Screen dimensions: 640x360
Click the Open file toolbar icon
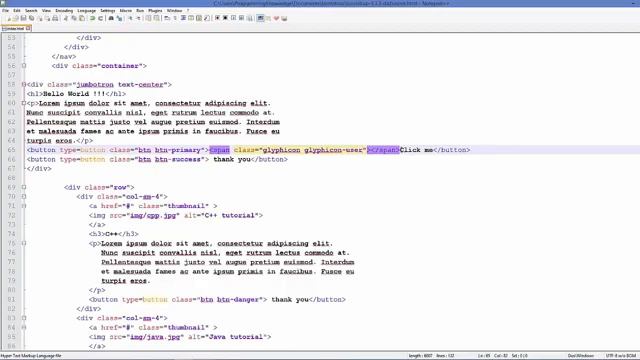pyautogui.click(x=16, y=18)
